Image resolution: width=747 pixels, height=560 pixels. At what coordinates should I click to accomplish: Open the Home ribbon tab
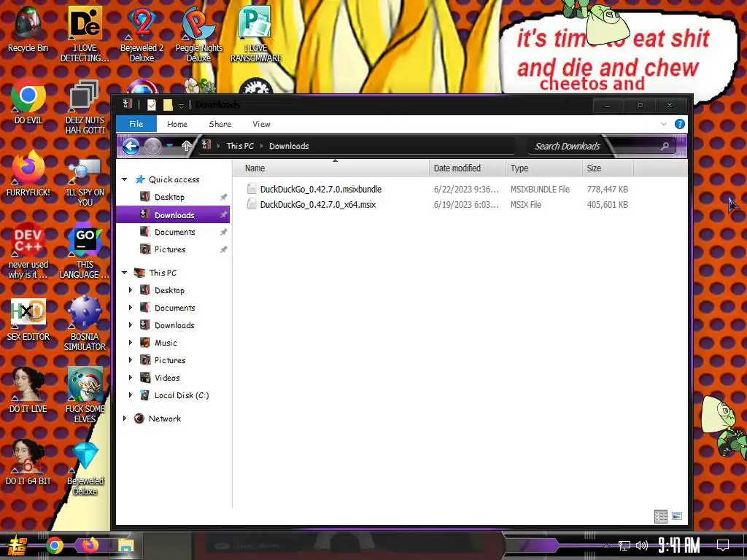tap(177, 124)
